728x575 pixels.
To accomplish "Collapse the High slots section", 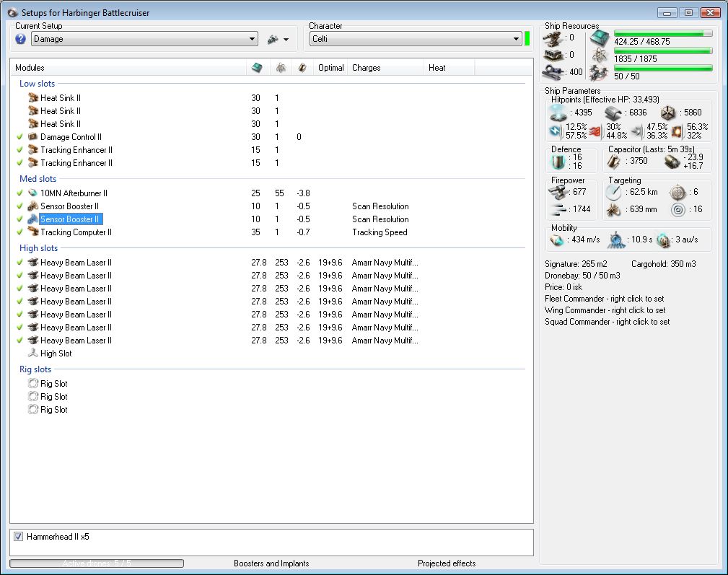I will [x=38, y=248].
